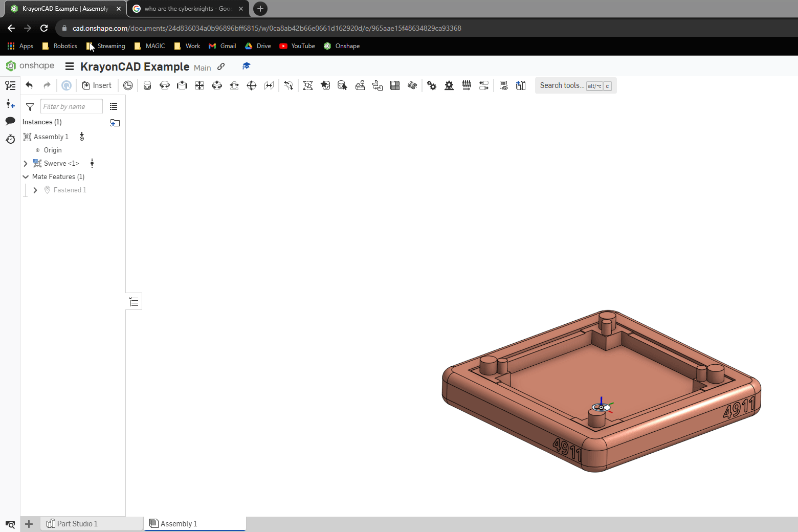Click the replicate overlapping shapes icon
798x532 pixels.
point(378,85)
